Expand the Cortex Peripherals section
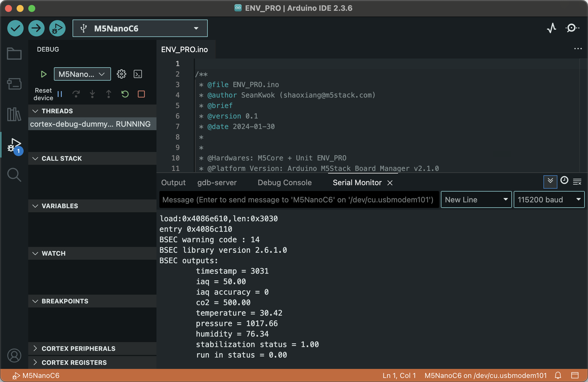 click(x=78, y=349)
